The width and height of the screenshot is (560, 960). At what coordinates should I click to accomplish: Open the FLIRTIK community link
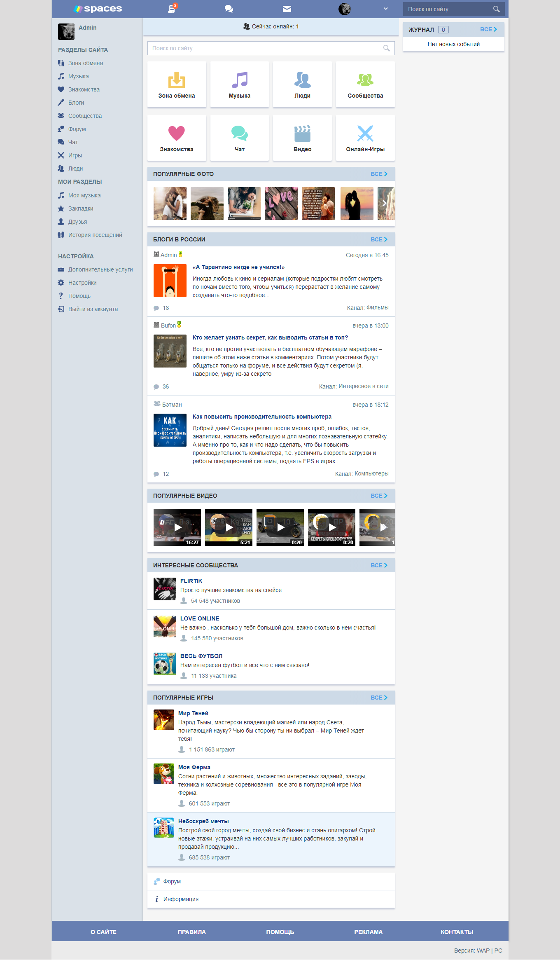(x=191, y=581)
